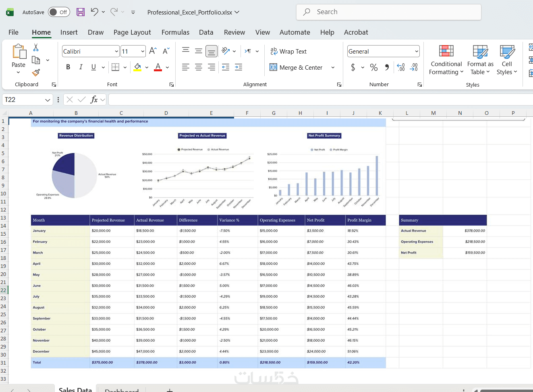Click the Center alignment icon
The height and width of the screenshot is (392, 533).
click(x=199, y=67)
